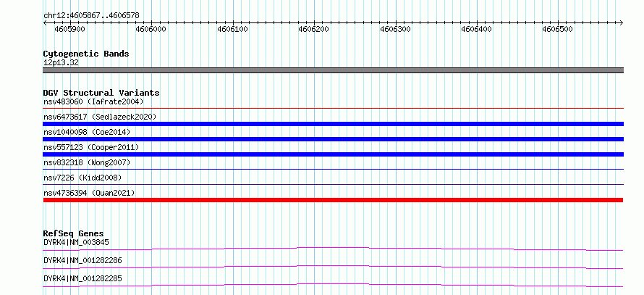
Task: Click the DYRK4|NM_001282285 transcript label
Action: pyautogui.click(x=82, y=278)
